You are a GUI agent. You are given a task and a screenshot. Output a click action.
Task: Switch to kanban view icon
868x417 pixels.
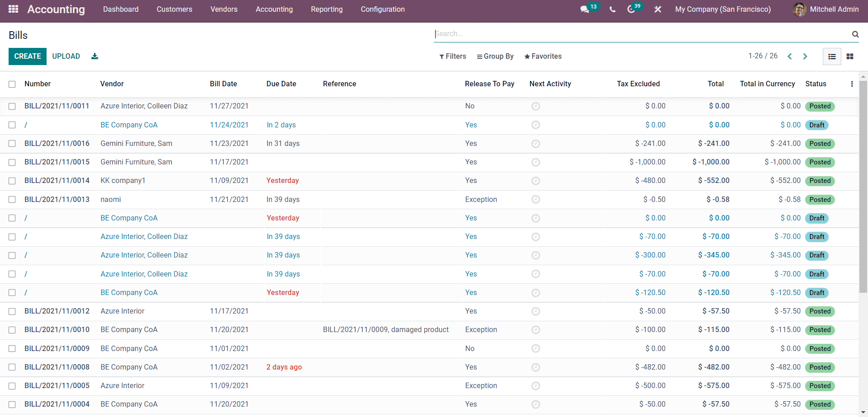[x=850, y=56]
